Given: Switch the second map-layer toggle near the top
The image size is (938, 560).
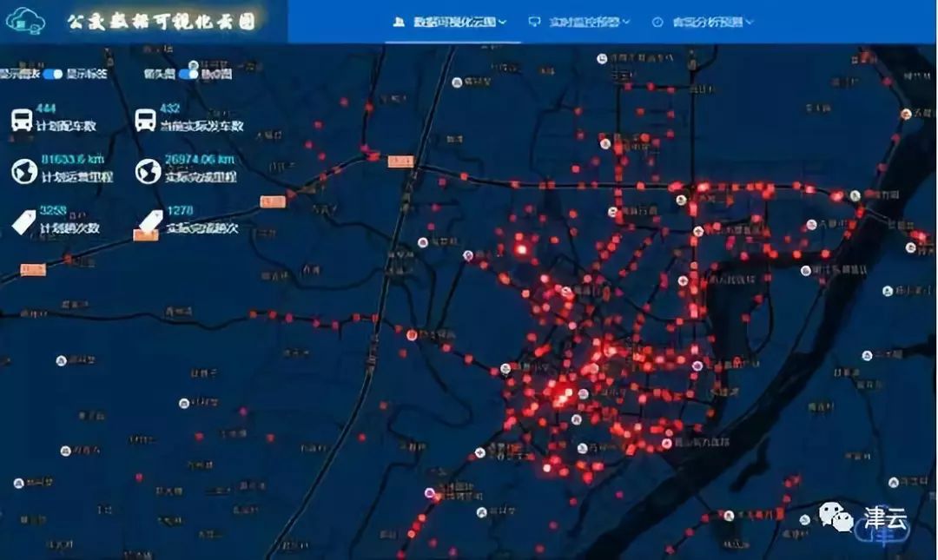Looking at the screenshot, I should click(187, 73).
